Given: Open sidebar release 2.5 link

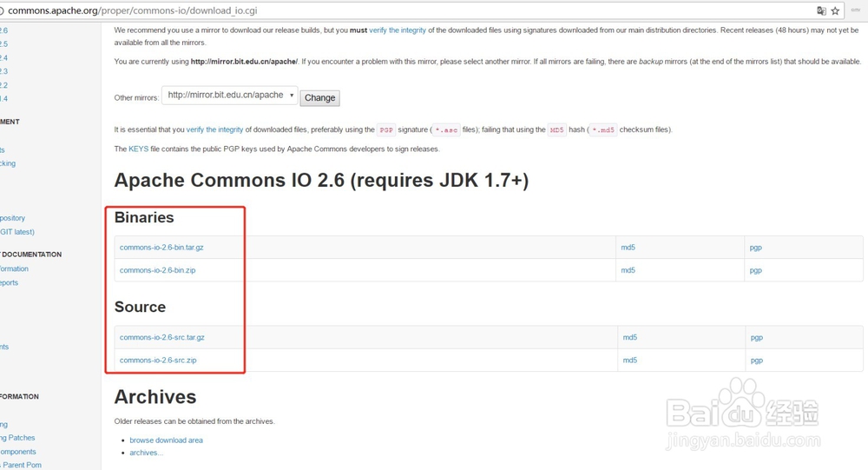Looking at the screenshot, I should (3, 43).
